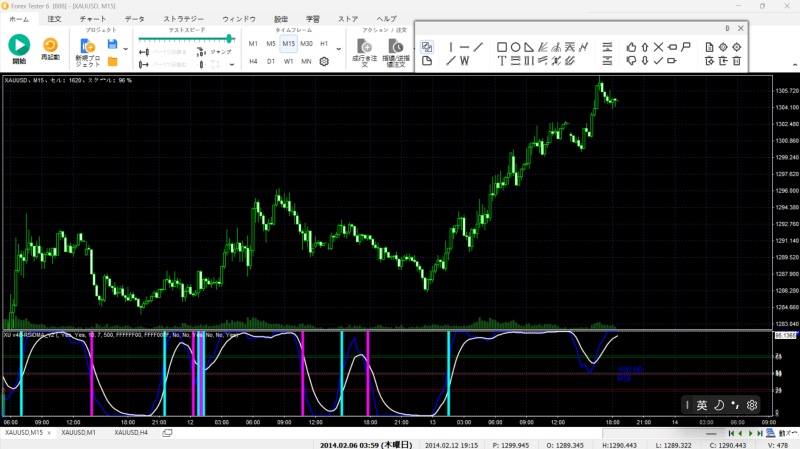Create a new project with 新規プロジェクト icon
This screenshot has width=800, height=449.
tap(87, 45)
